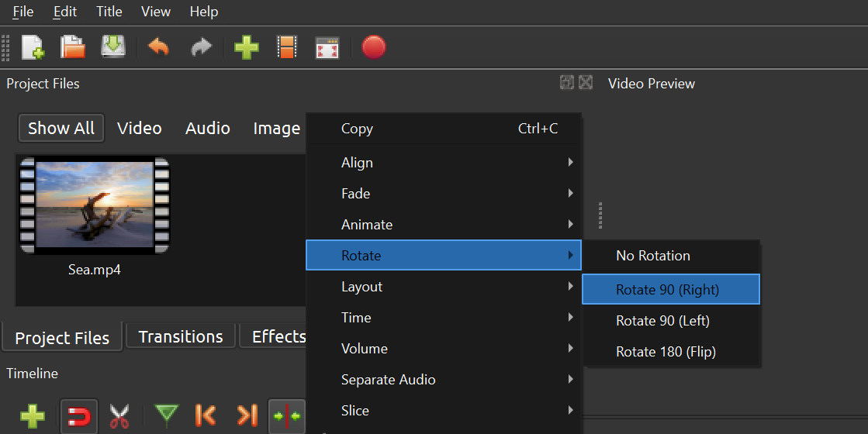Open the Title menu

click(109, 12)
